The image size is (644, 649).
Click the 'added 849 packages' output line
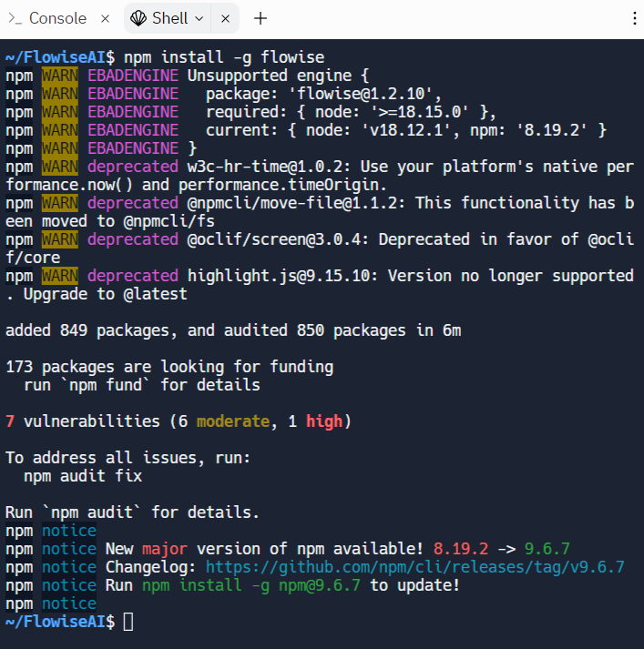coord(232,330)
